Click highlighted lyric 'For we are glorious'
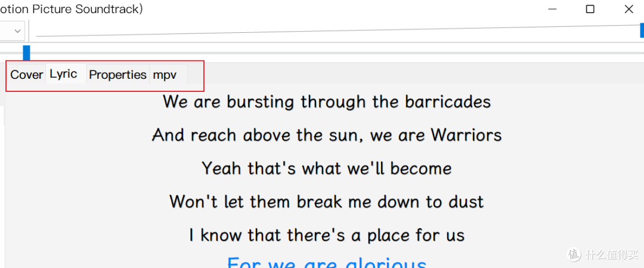Screen dimensions: 644x268 pos(327,262)
